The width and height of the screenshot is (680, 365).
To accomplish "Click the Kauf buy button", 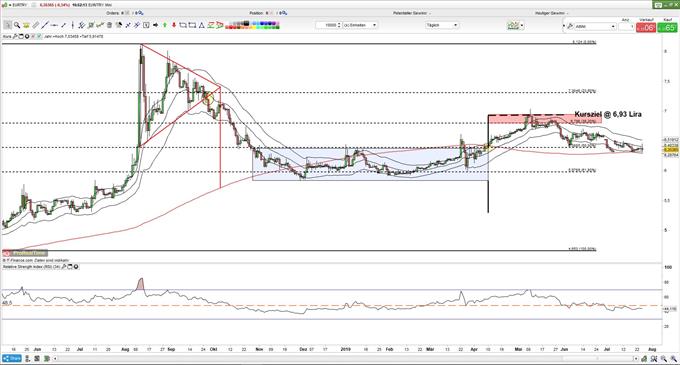I will point(667,27).
